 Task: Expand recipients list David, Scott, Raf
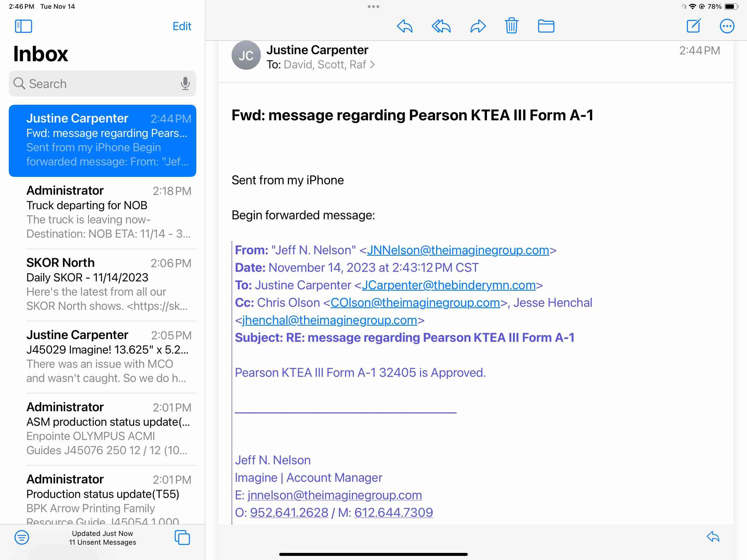point(324,65)
